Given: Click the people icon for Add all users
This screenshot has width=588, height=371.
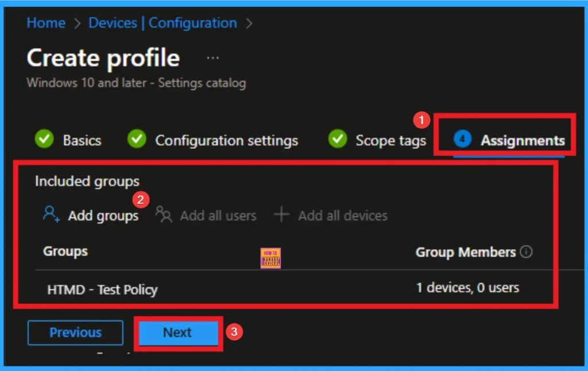Looking at the screenshot, I should pos(164,215).
